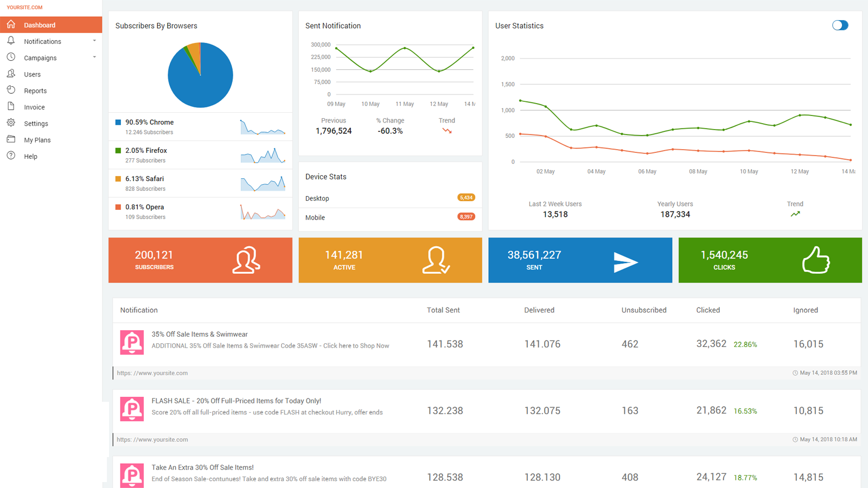Open the Invoice menu item

[x=34, y=107]
